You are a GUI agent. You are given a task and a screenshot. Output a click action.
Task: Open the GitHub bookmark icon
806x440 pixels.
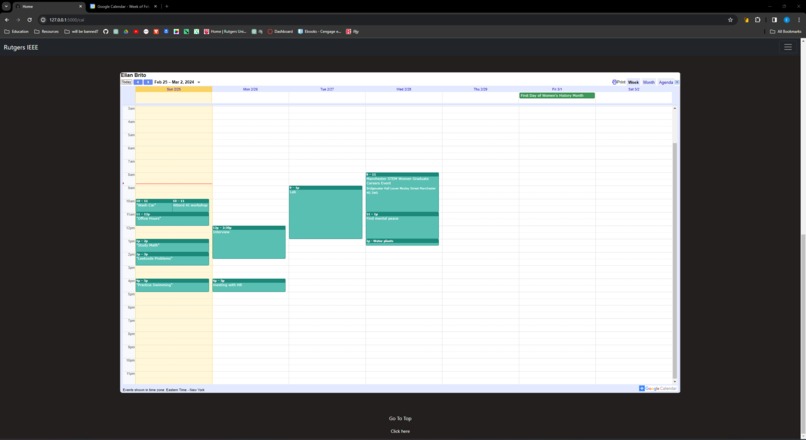[105, 31]
